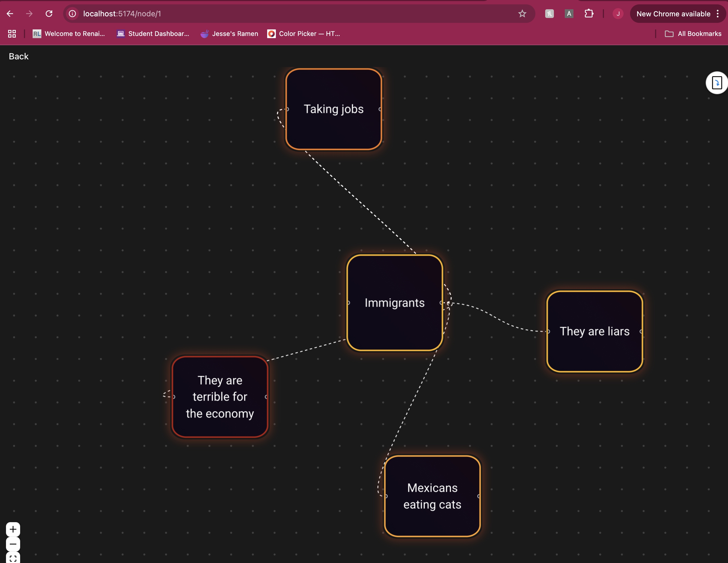728x563 pixels.
Task: Open the user profile avatar J
Action: point(618,14)
